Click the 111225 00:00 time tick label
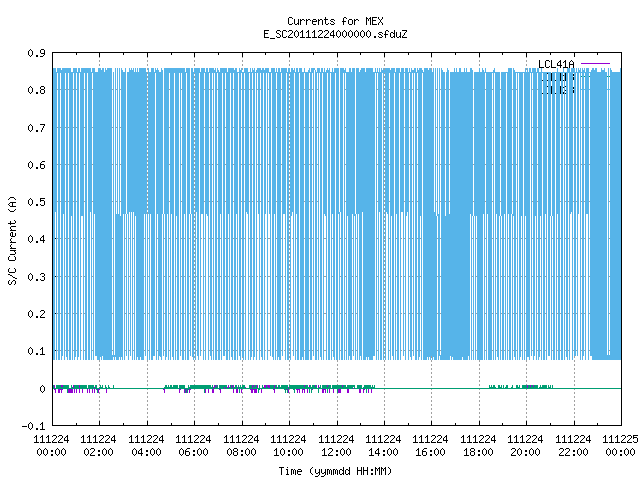The width and height of the screenshot is (640, 480). (x=620, y=446)
